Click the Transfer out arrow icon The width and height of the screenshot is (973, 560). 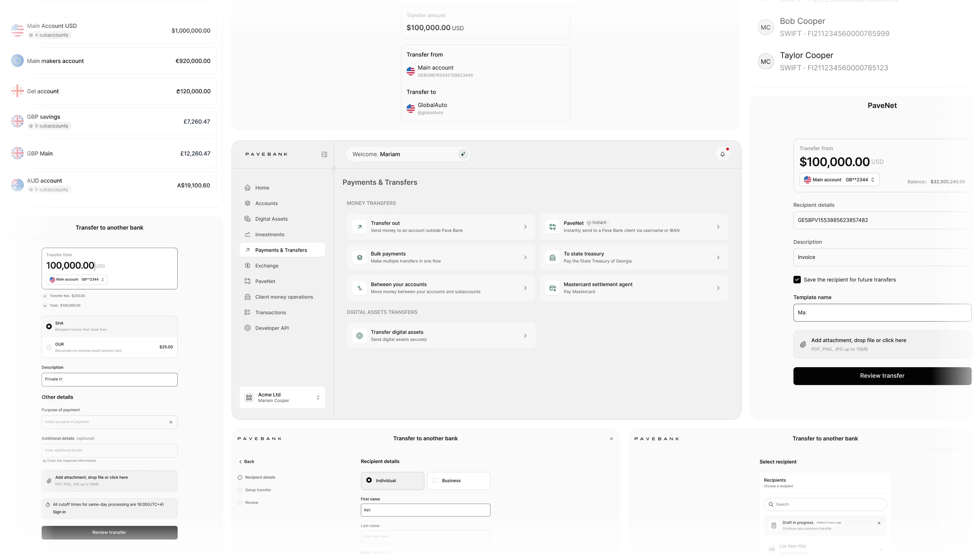(359, 227)
